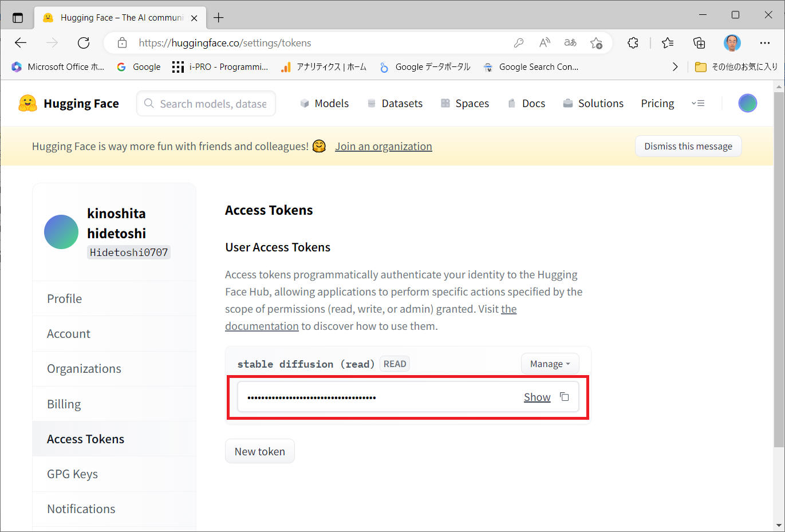View site information lock icon
The height and width of the screenshot is (532, 785).
tap(122, 43)
